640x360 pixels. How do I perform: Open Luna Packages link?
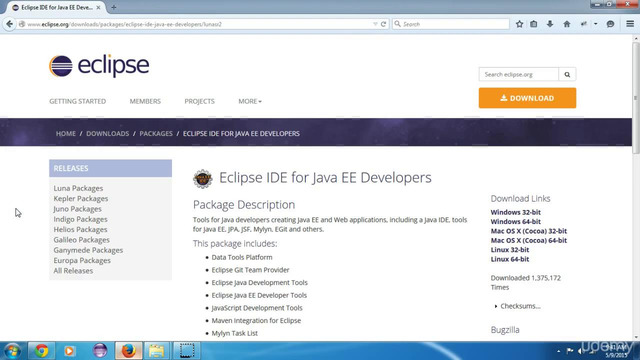[78, 188]
